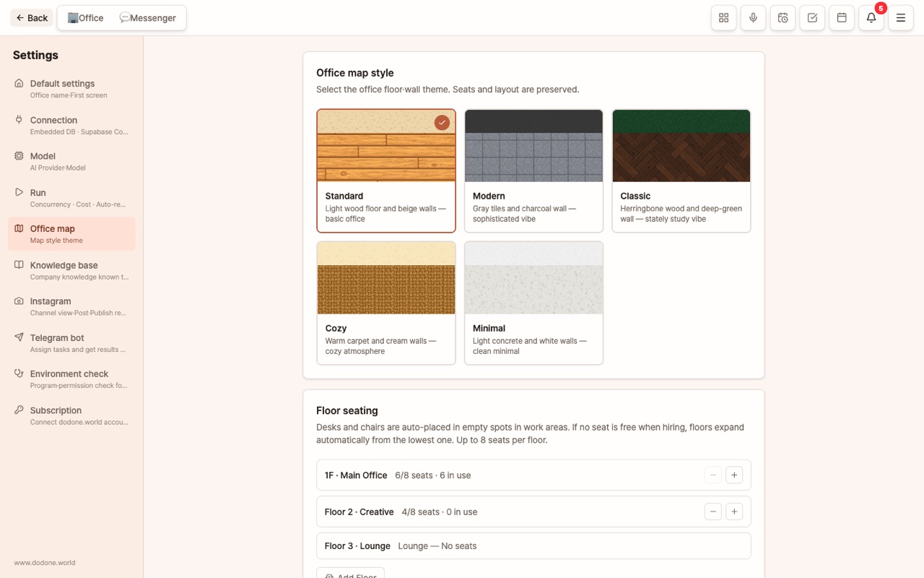
Task: Remove a seat from 1F Main Office
Action: [713, 475]
